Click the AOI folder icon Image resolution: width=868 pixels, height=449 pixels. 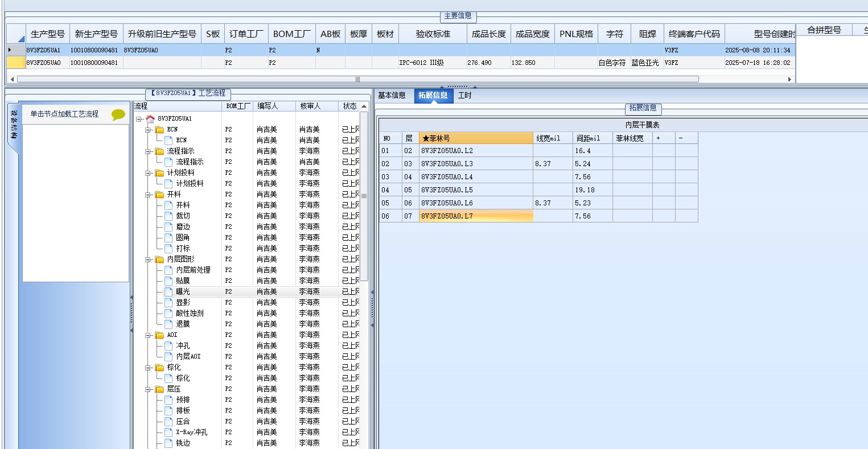(x=159, y=335)
